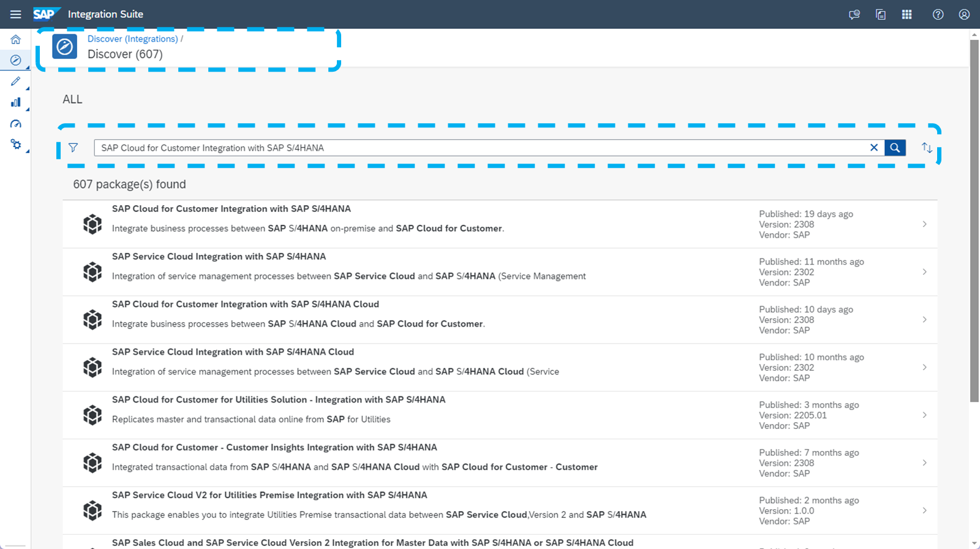Screen dimensions: 980x549
Task: Click package icon for Utilities Solution integration row
Action: point(92,415)
